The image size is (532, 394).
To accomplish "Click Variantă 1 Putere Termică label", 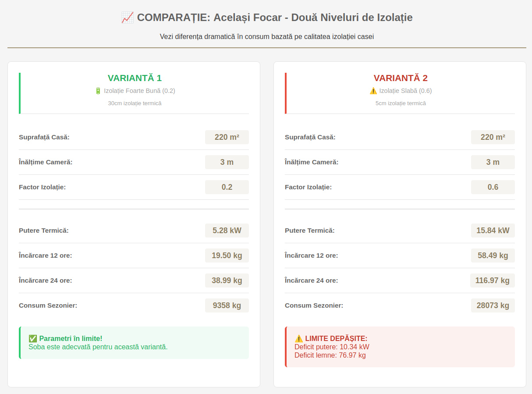I will 44,231.
